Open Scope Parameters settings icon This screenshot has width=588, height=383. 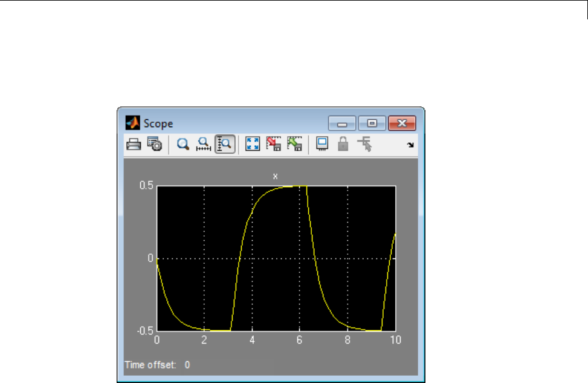coord(155,144)
